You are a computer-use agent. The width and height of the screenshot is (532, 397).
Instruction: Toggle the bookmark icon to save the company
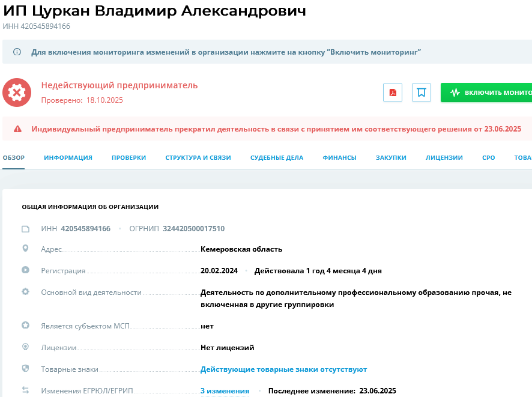click(x=421, y=92)
